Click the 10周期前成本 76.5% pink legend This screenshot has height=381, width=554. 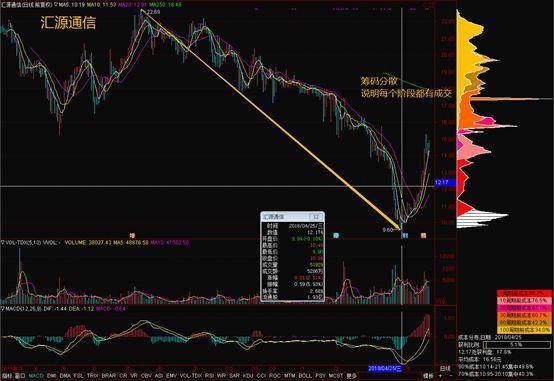tap(524, 300)
